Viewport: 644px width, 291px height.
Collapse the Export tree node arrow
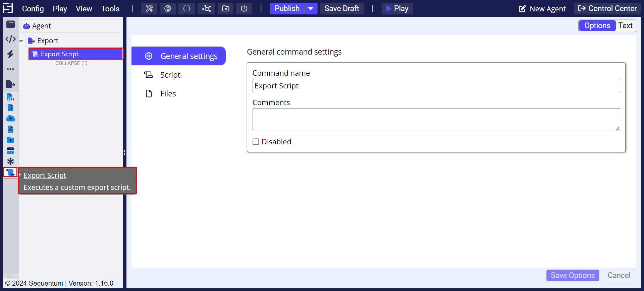click(21, 41)
